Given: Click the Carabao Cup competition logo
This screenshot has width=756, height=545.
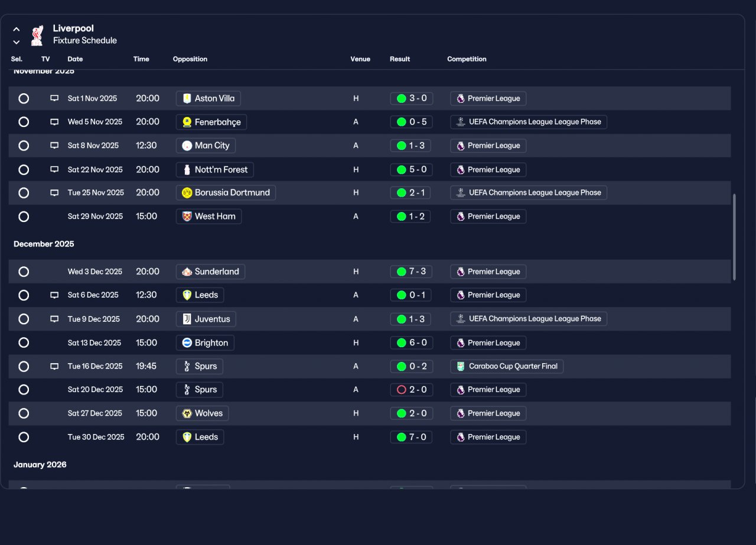Looking at the screenshot, I should click(461, 366).
